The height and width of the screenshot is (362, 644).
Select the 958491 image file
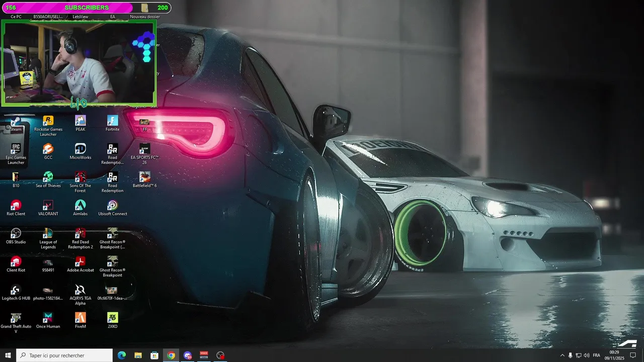tap(48, 265)
